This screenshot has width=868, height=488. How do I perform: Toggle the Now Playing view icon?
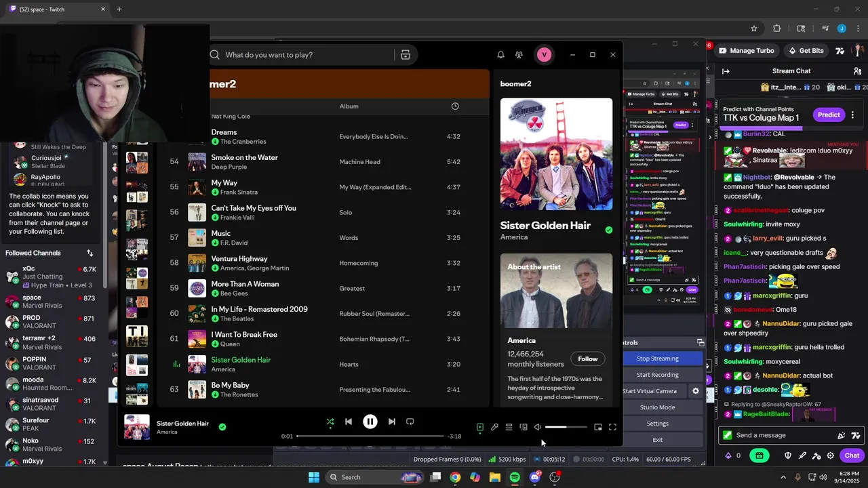pos(479,427)
